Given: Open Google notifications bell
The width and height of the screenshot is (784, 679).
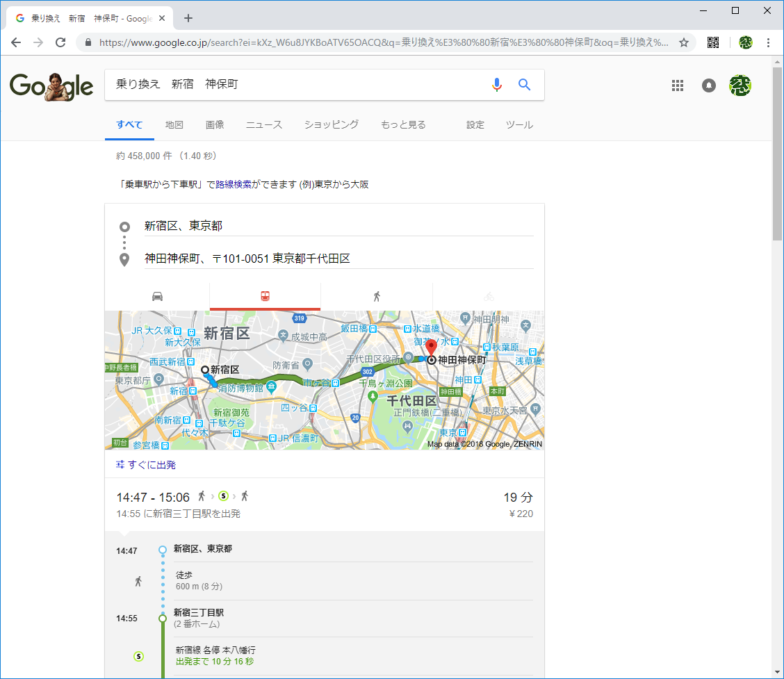Looking at the screenshot, I should tap(708, 85).
